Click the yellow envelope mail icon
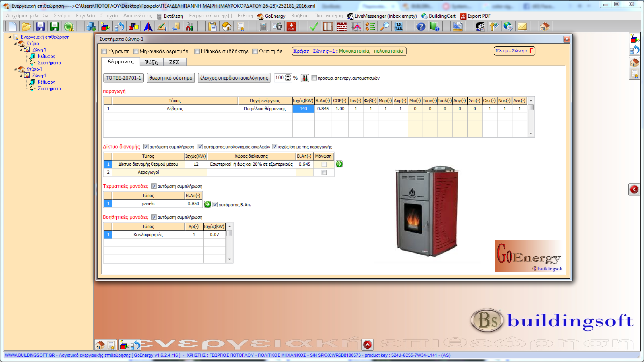Screen dimensions: 644x362 click(522, 27)
